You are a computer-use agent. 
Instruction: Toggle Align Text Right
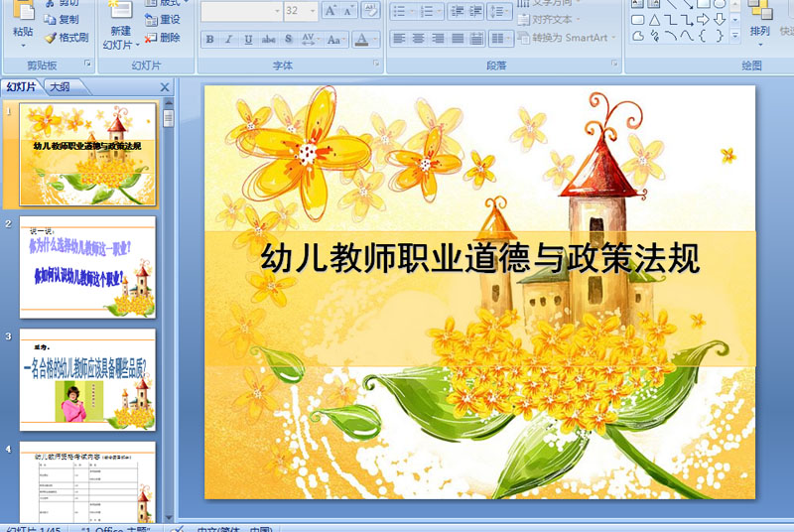(438, 39)
